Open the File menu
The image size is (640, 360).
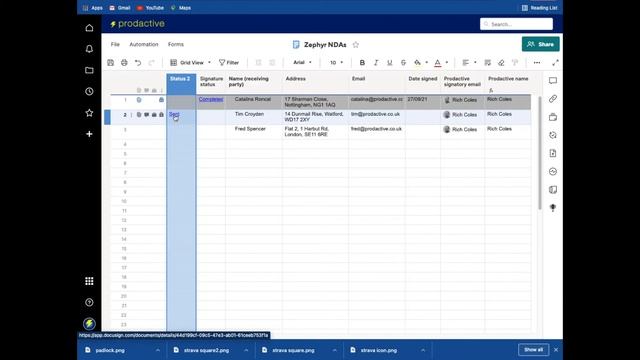pyautogui.click(x=115, y=44)
